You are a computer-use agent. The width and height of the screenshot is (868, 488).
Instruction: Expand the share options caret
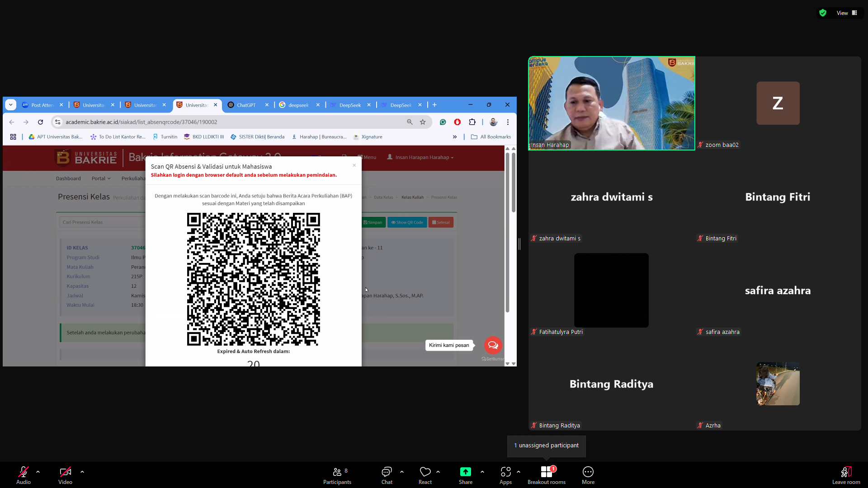click(x=482, y=472)
